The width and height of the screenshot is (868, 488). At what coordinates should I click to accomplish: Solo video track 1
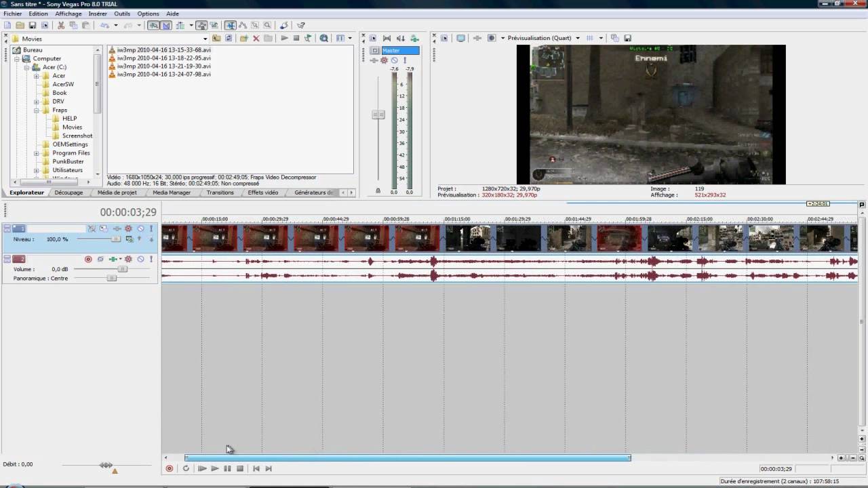[151, 228]
